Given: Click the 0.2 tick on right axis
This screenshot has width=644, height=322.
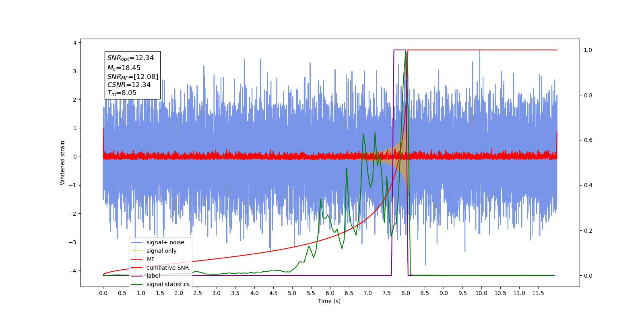Looking at the screenshot, I should pos(588,231).
